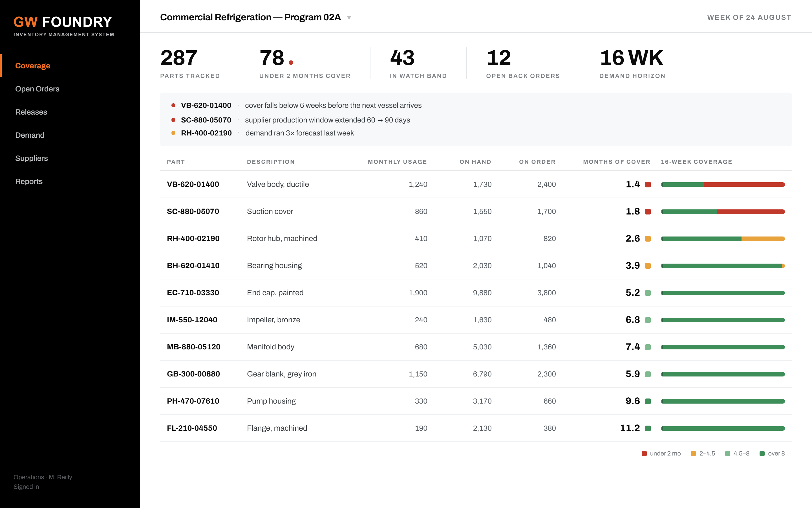
Task: Click Gear blank, grey iron description
Action: (x=281, y=374)
